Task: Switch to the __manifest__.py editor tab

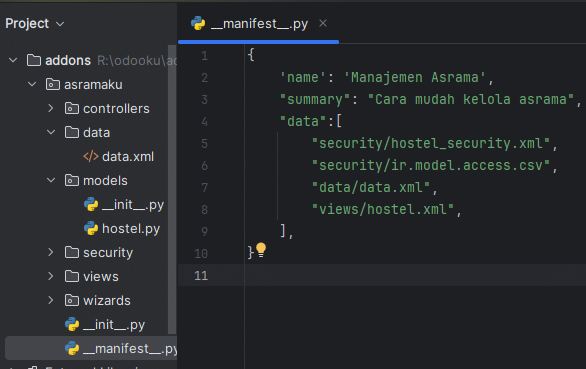Action: tap(259, 24)
